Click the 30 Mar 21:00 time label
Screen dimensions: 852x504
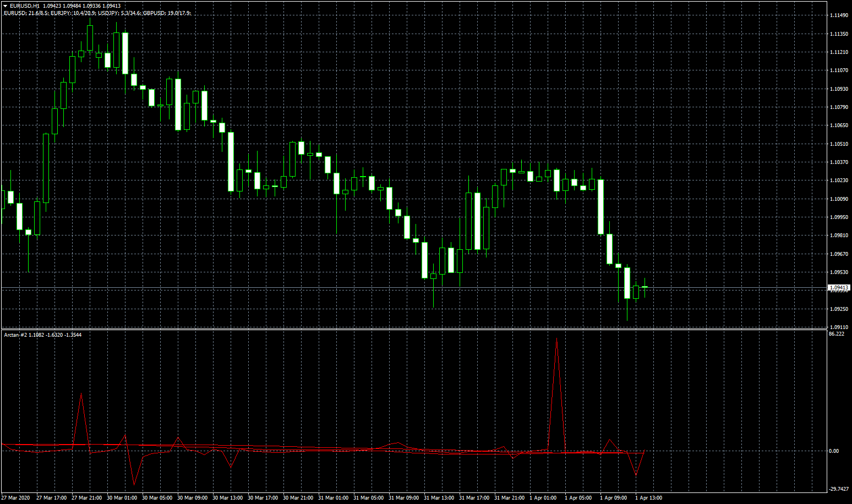(x=298, y=498)
